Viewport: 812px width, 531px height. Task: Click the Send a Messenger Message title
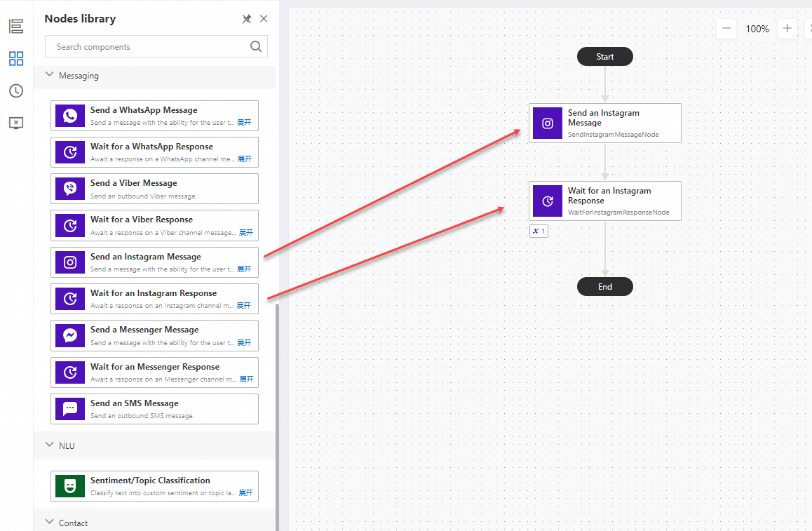(144, 330)
